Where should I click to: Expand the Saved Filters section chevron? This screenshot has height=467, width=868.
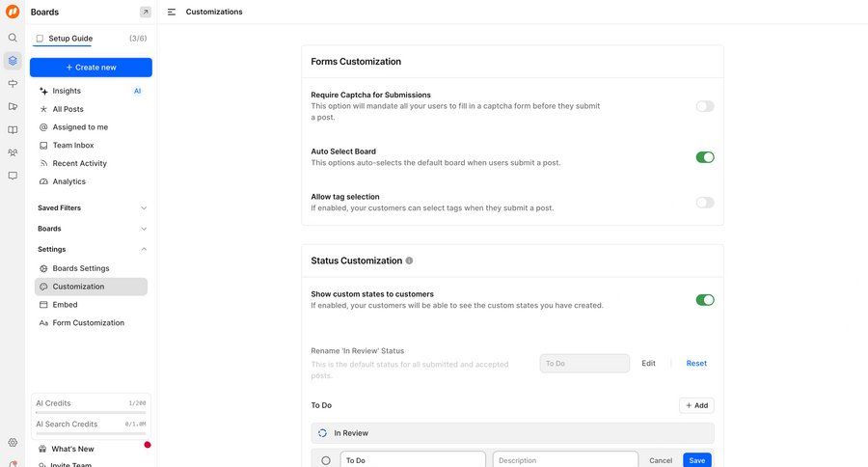coord(144,208)
